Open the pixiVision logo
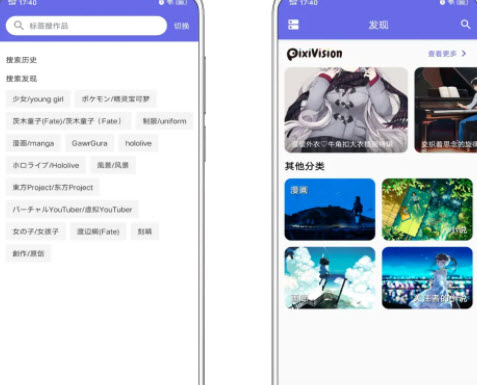The height and width of the screenshot is (385, 477). pyautogui.click(x=314, y=54)
